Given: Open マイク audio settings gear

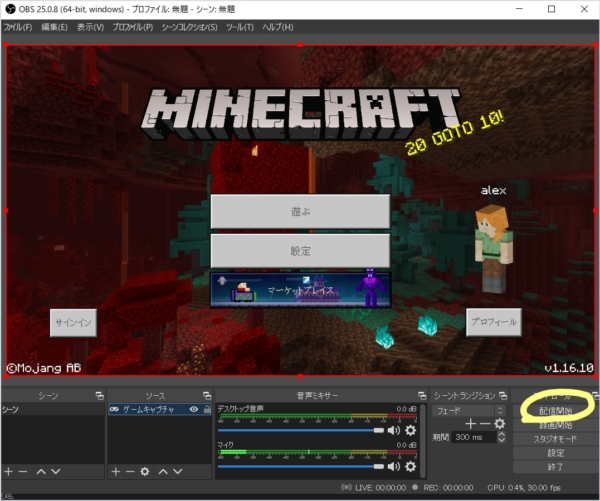Looking at the screenshot, I should pos(411,466).
